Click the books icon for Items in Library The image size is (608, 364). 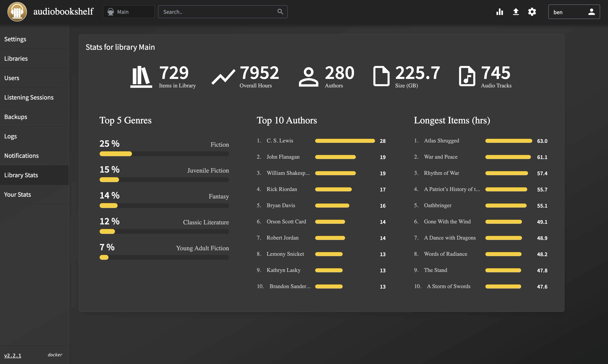click(141, 77)
